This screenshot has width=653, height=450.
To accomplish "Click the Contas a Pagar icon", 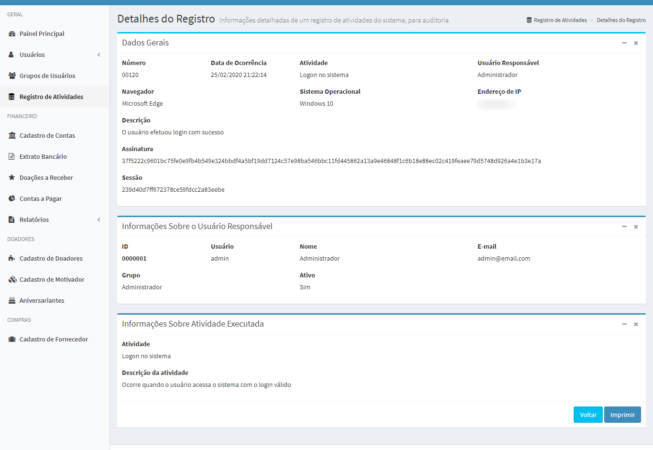I will [11, 198].
